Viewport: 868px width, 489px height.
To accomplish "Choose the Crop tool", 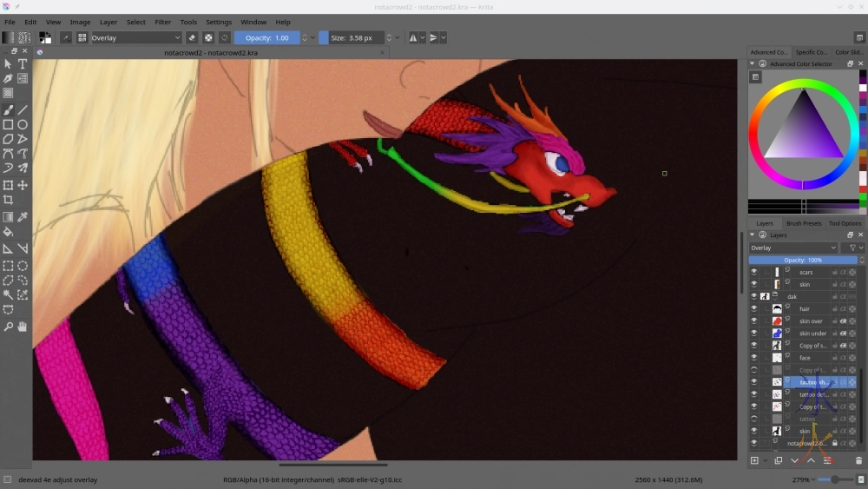I will point(8,201).
